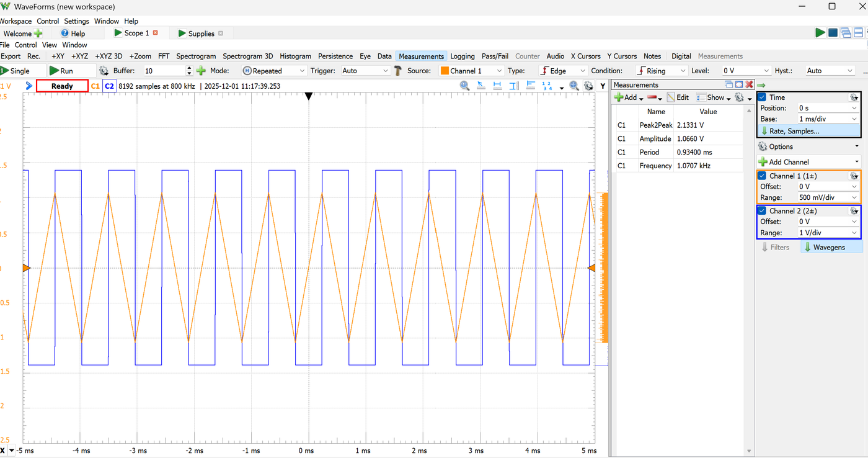Open acquisition options gear beside Run
Image resolution: width=868 pixels, height=458 pixels.
click(x=104, y=71)
